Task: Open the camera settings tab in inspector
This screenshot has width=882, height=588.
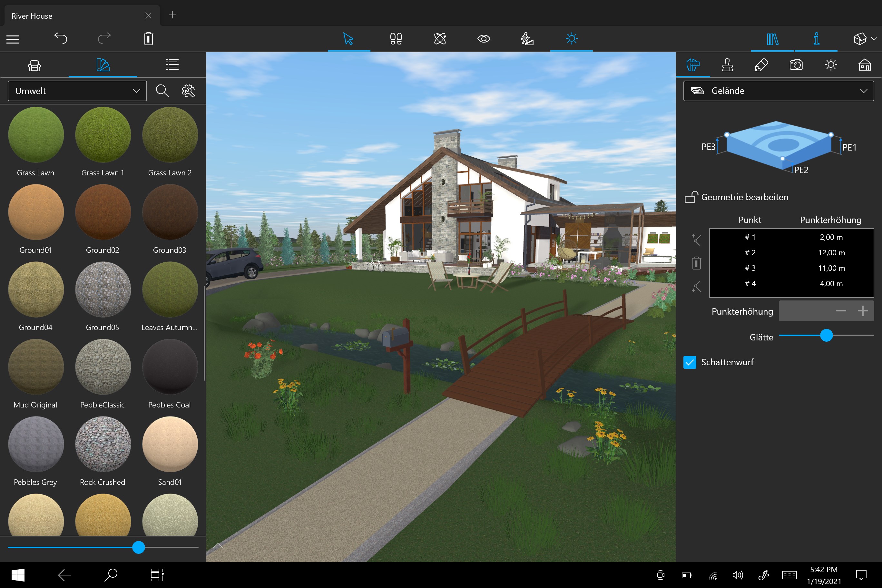Action: 796,65
